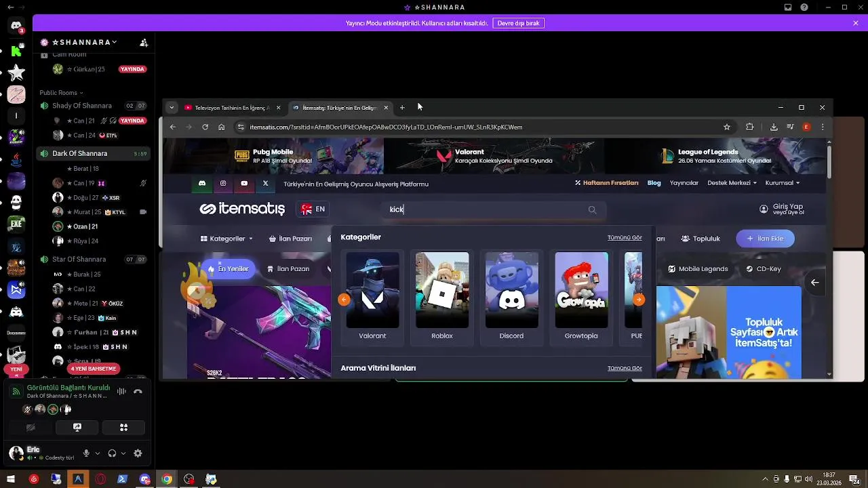Open Mobile Legends category tab
Screen dimensions: 868x488
click(698, 269)
